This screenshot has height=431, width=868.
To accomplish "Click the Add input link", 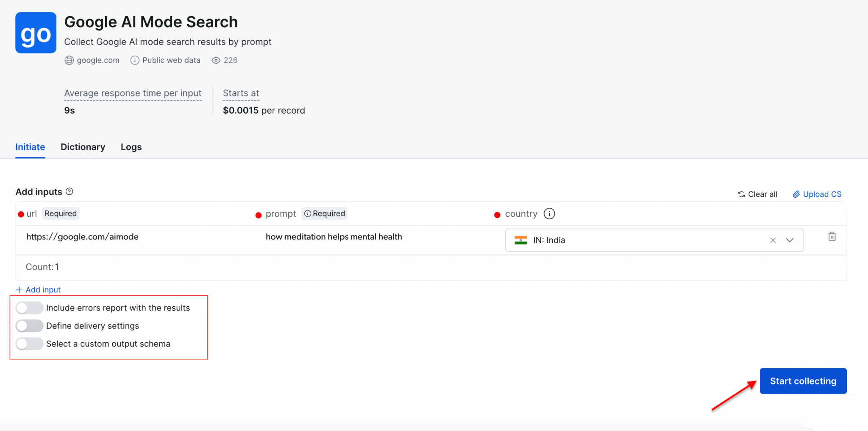I will tap(38, 289).
